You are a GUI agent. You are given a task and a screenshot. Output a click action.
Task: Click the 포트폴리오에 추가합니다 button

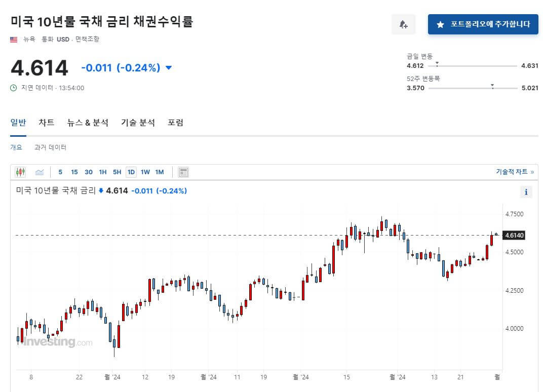[x=483, y=24]
